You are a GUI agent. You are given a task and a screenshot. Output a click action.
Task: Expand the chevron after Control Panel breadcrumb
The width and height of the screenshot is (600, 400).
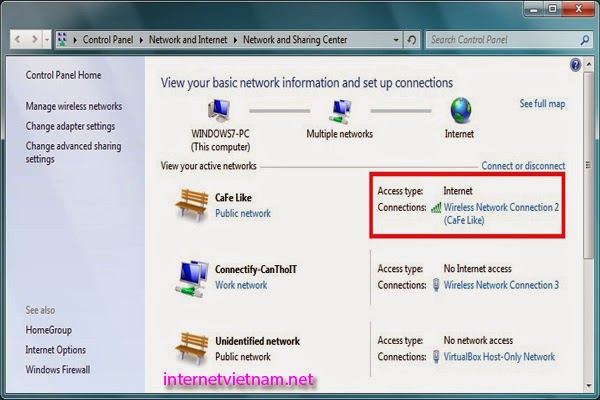tap(141, 40)
